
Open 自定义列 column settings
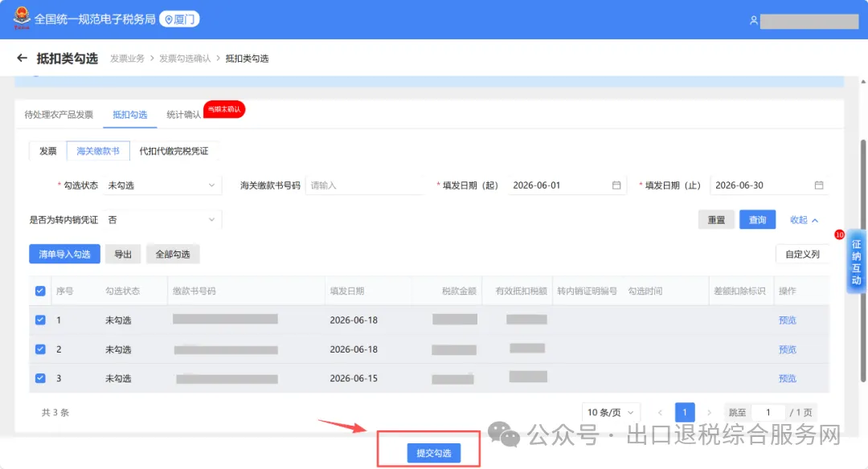click(x=802, y=254)
